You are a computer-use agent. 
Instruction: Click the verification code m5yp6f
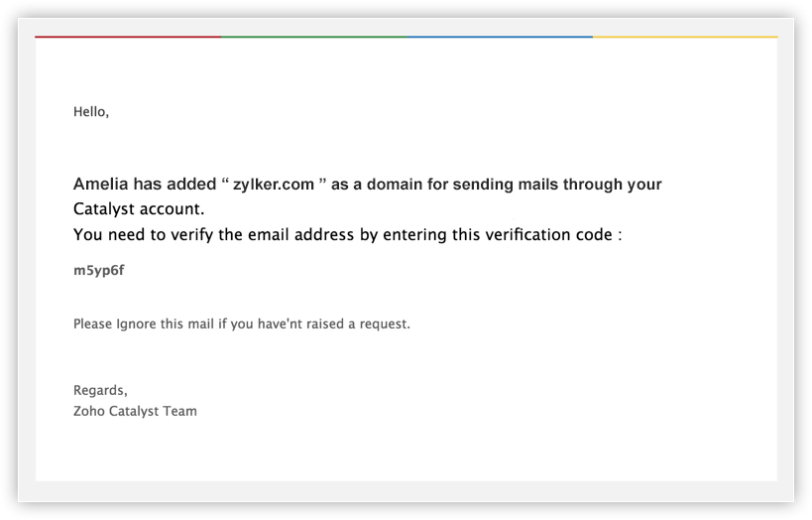[x=98, y=270]
